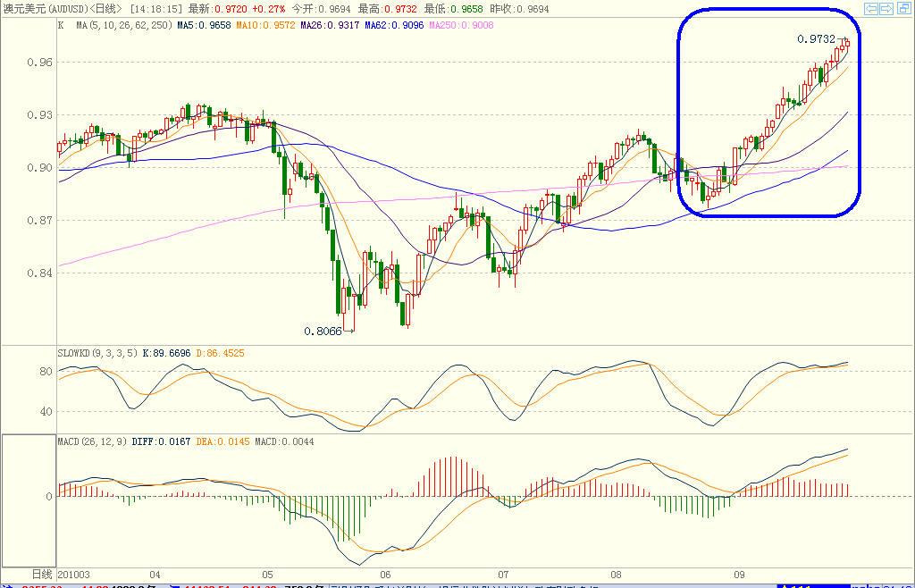Viewport: 915px width, 588px height.
Task: Click the 0 zero-line label in MACD pane
Action: pyautogui.click(x=49, y=497)
